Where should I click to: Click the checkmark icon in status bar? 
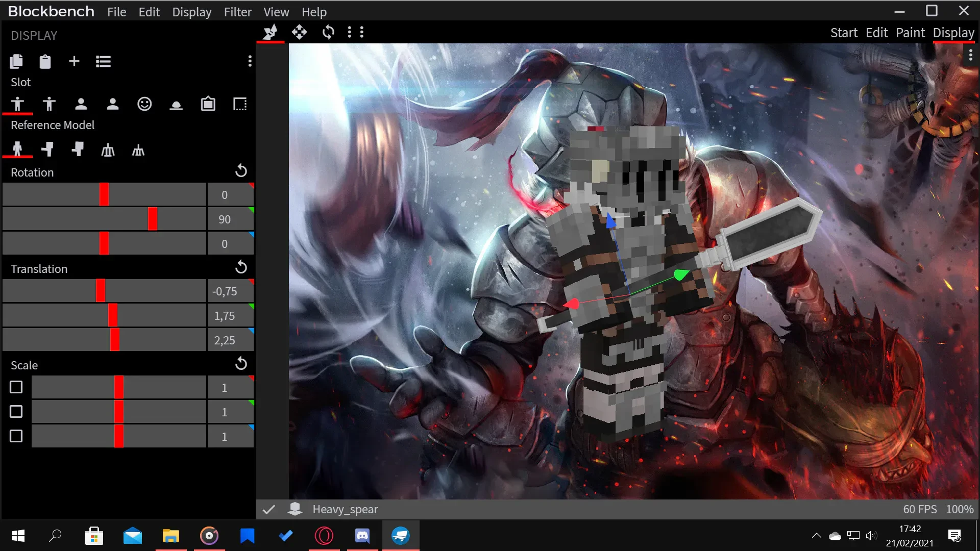[269, 509]
